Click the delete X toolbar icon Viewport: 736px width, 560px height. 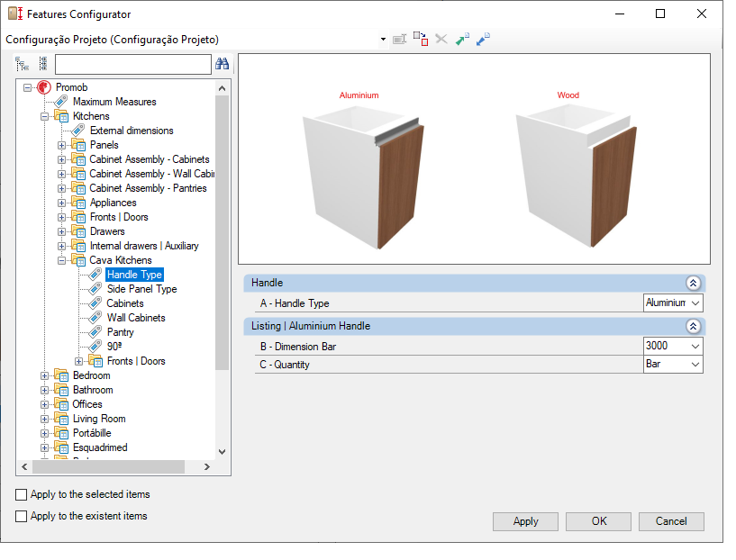click(x=441, y=39)
